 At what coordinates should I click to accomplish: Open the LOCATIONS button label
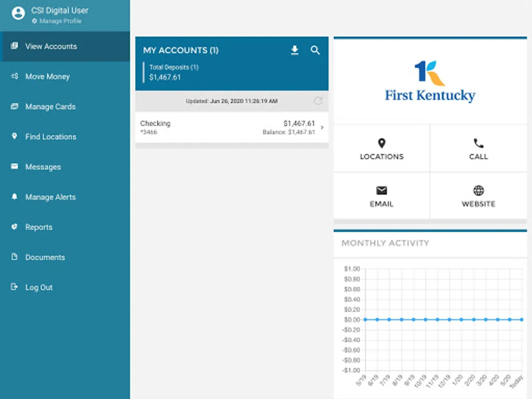382,156
